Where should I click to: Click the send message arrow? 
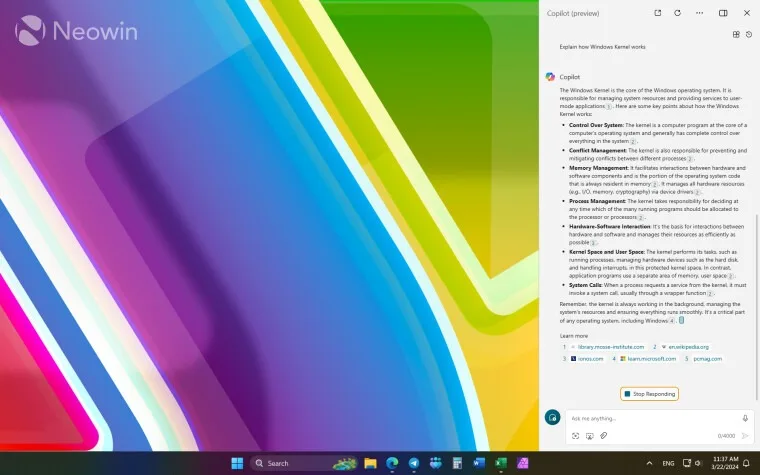(745, 436)
